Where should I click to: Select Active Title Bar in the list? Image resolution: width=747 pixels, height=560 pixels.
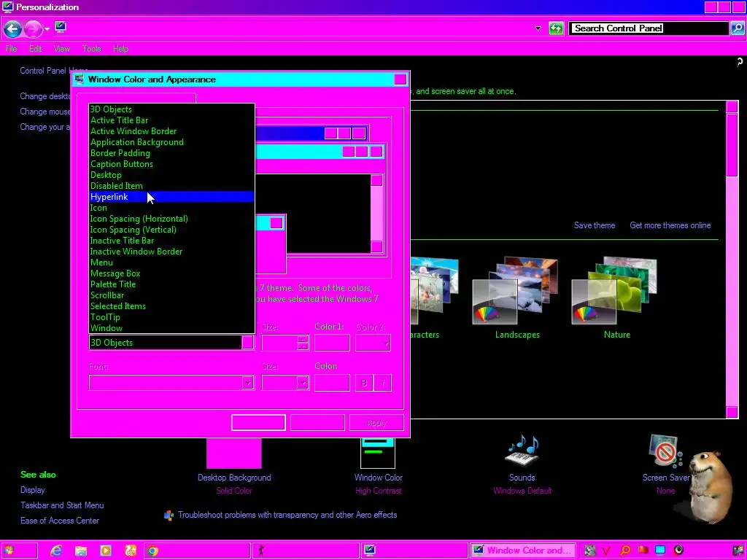pos(171,120)
